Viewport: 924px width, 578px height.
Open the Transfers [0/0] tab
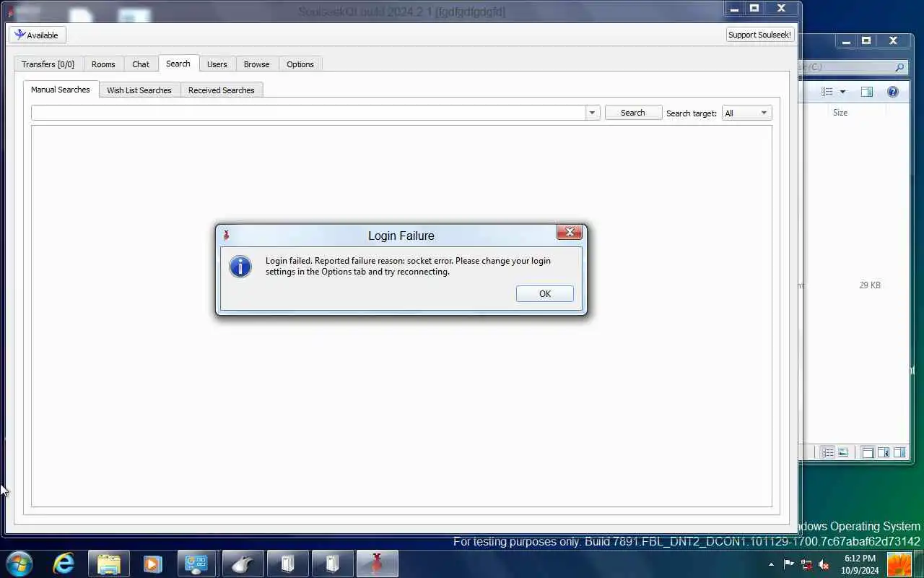coord(48,64)
